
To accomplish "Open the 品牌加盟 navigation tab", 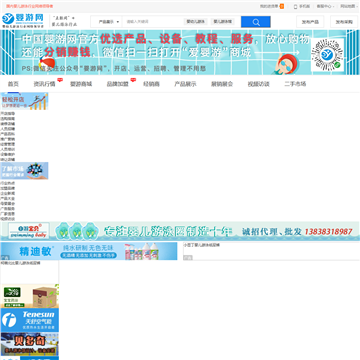I will point(118,84).
